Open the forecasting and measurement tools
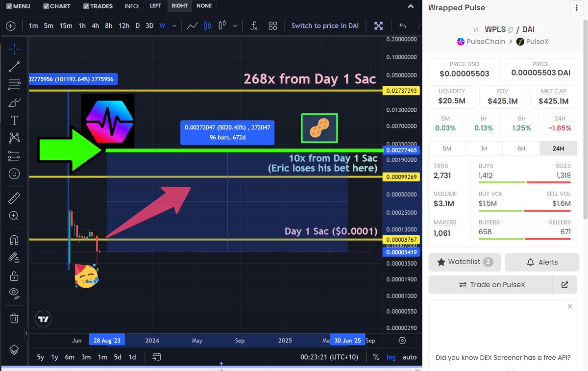 pos(14,156)
